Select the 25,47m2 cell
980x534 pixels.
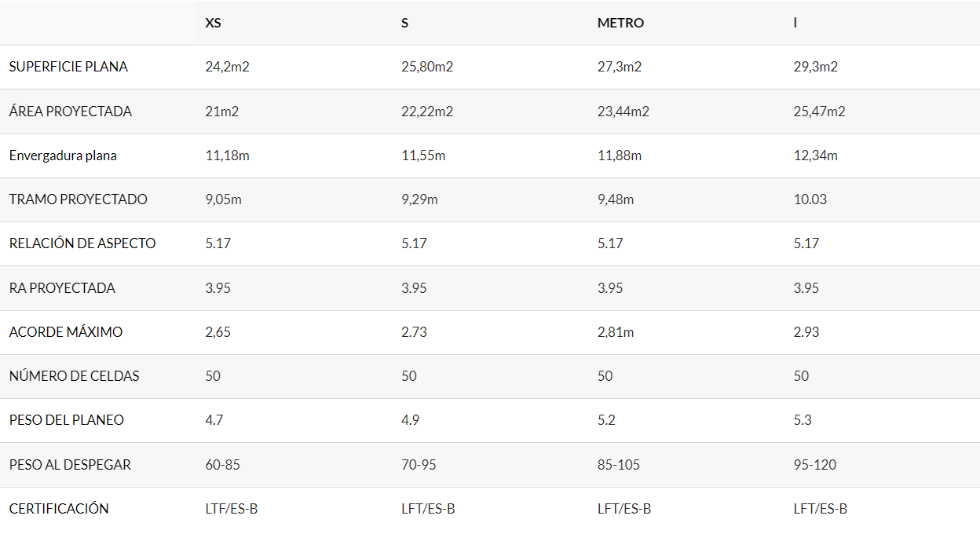819,112
